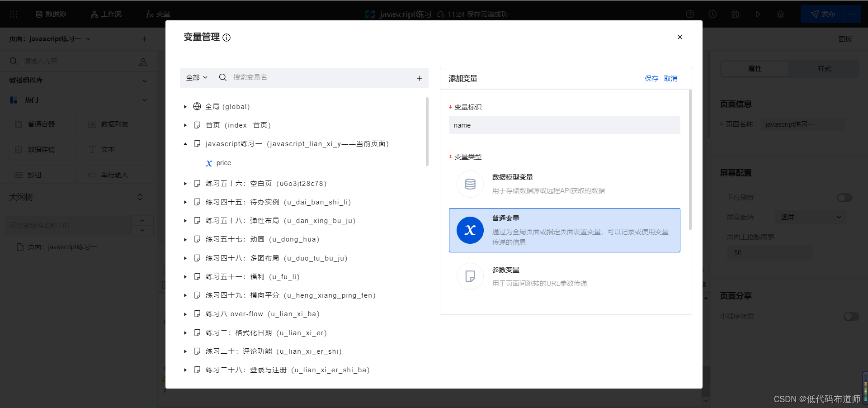
Task: Collapse the 微搭组件库 section
Action: point(145,81)
